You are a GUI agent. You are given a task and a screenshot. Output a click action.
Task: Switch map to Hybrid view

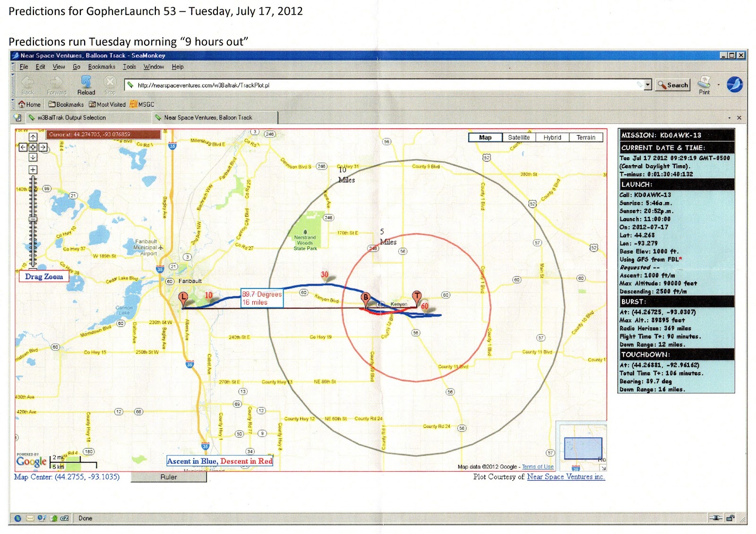pos(552,137)
